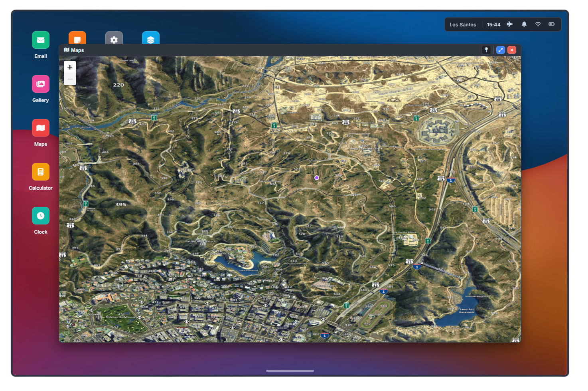
Task: Launch the Gallery desktop app
Action: click(x=41, y=84)
